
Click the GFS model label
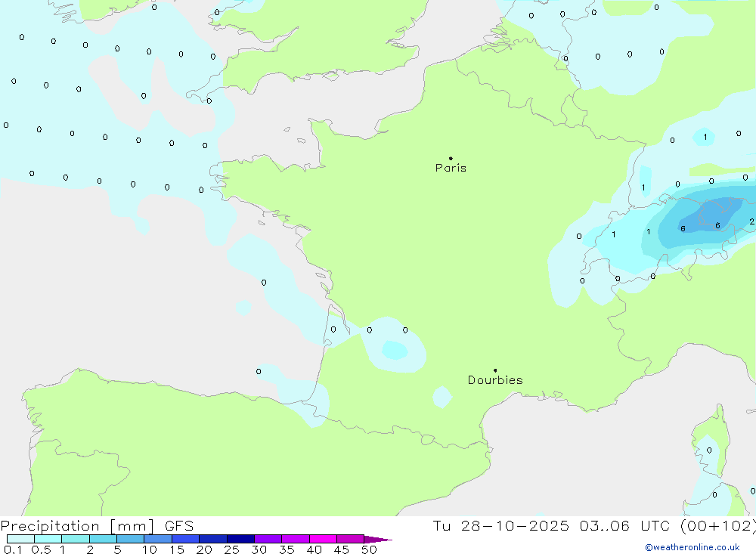(179, 526)
